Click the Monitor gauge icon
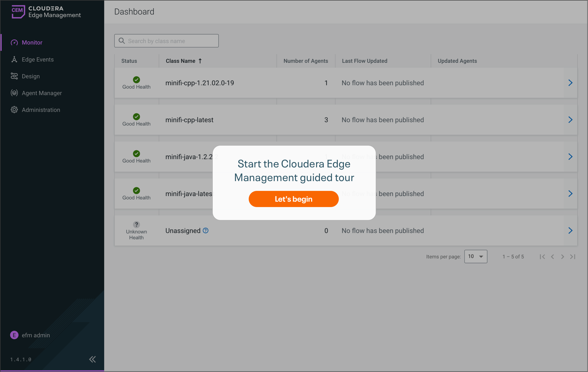Viewport: 588px width, 372px height. click(x=14, y=43)
